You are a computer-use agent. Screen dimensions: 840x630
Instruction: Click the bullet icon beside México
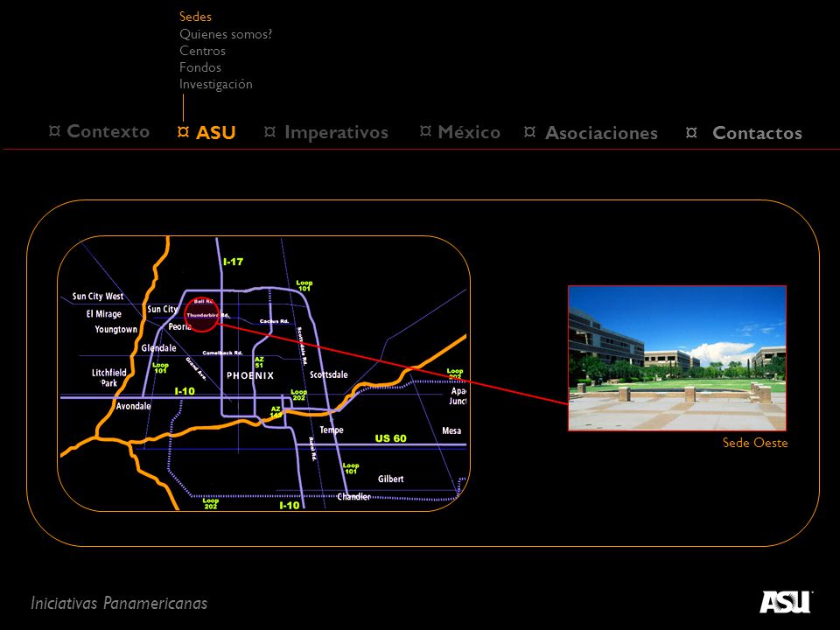pos(425,130)
